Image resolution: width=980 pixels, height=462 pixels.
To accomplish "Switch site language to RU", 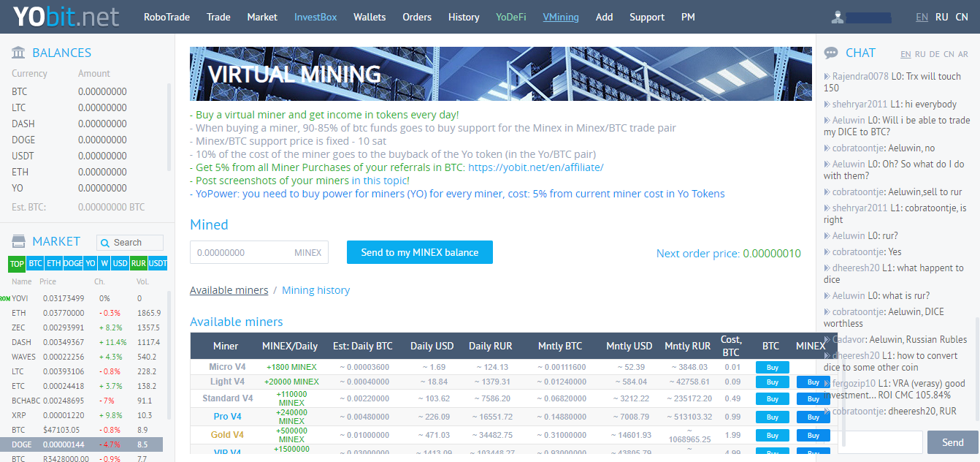I will click(942, 17).
